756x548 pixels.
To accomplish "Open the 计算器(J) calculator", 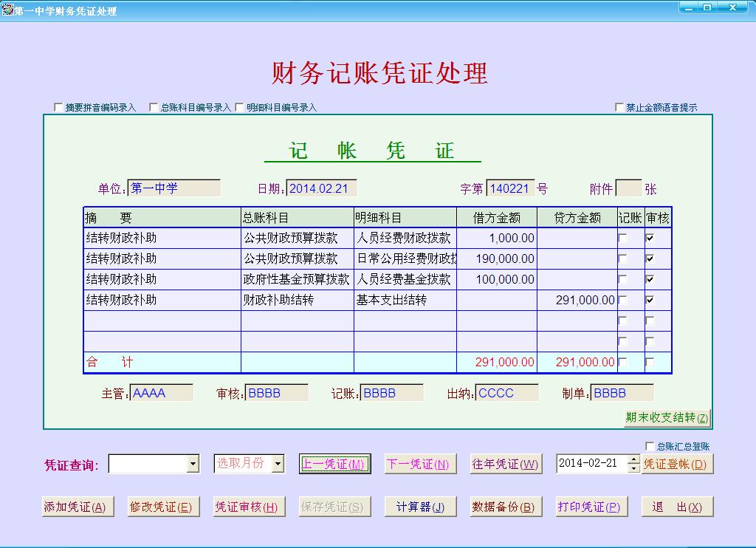I will click(419, 507).
